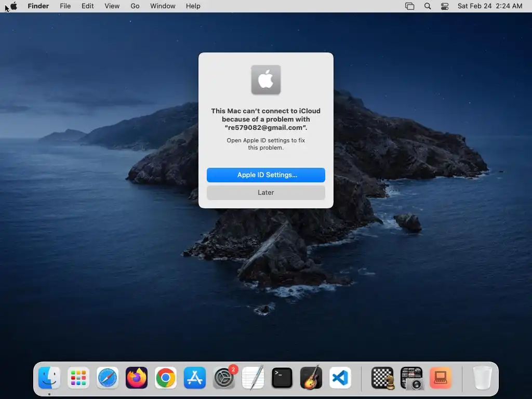
Task: Open Visual Studio Code from the Dock
Action: tap(340, 378)
